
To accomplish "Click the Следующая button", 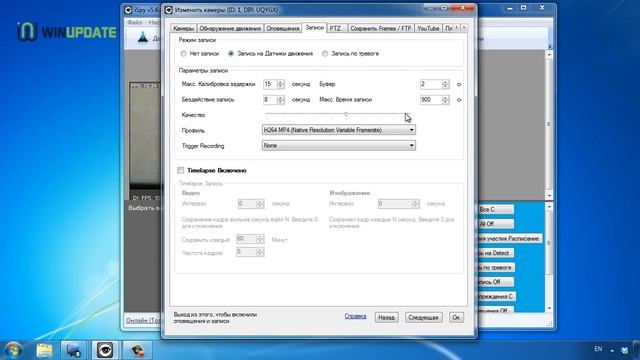I will click(x=423, y=317).
